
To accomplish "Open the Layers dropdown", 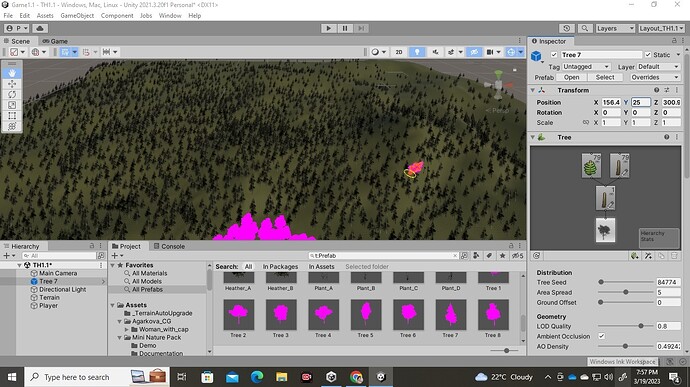I will 615,28.
